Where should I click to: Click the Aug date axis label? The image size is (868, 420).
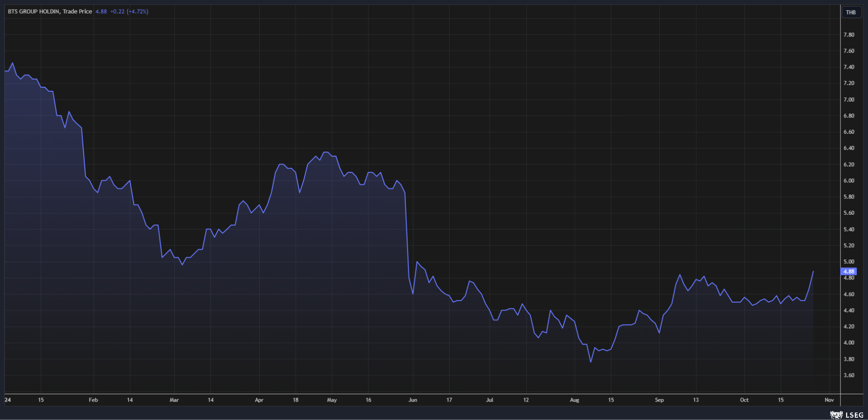574,400
